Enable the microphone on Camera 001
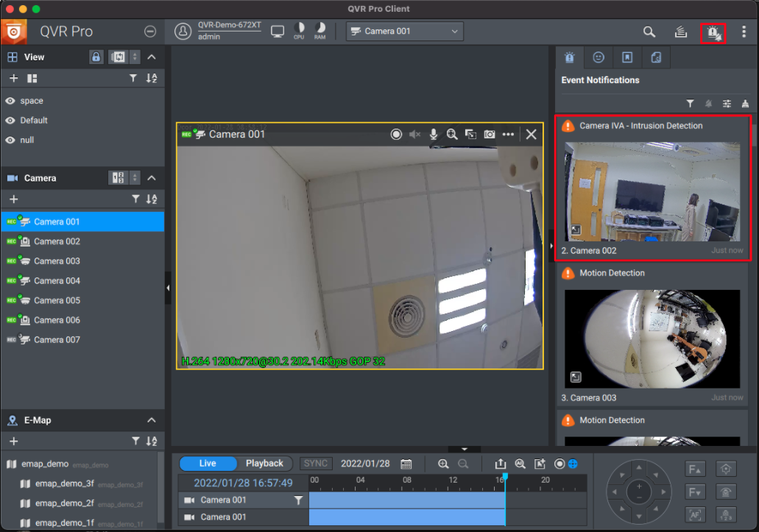This screenshot has height=532, width=759. pyautogui.click(x=434, y=134)
